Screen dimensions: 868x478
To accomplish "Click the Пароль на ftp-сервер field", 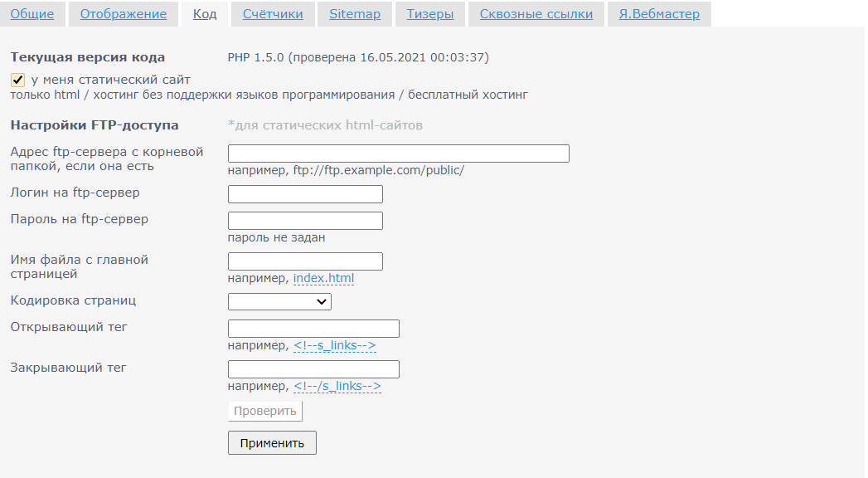I will (x=306, y=221).
